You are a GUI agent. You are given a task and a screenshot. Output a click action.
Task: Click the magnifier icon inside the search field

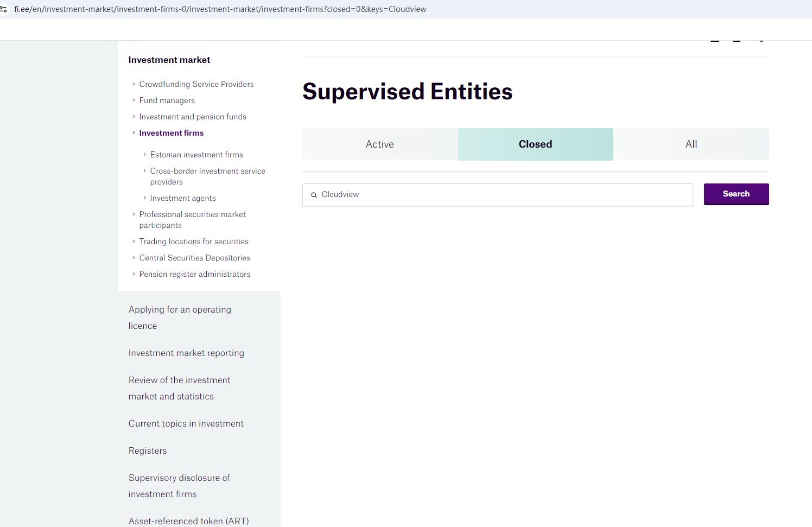click(314, 195)
